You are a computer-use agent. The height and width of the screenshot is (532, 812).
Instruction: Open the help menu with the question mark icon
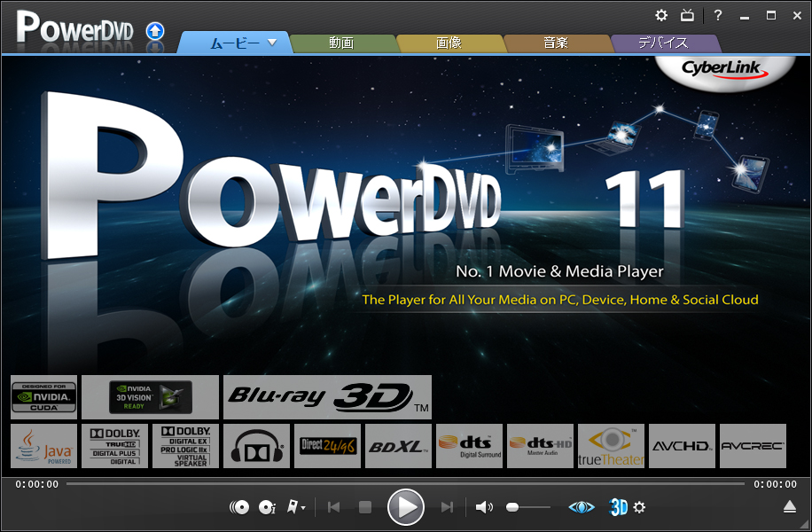[718, 15]
